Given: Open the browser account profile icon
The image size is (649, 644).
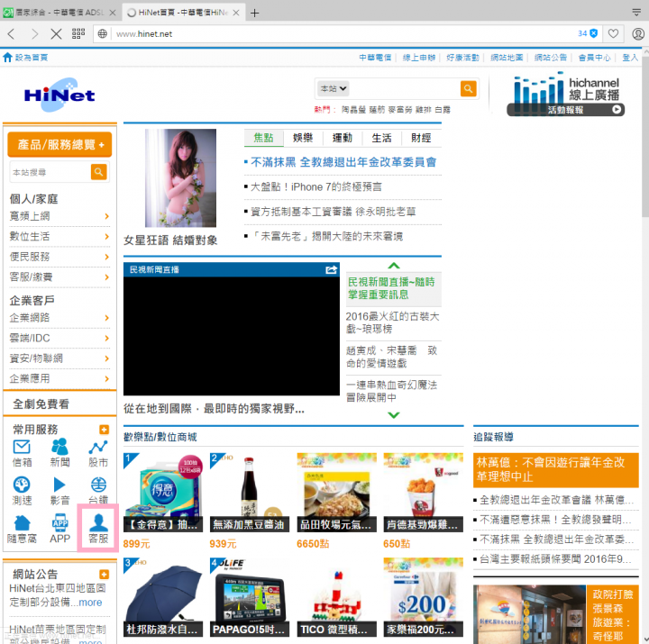Looking at the screenshot, I should [638, 33].
